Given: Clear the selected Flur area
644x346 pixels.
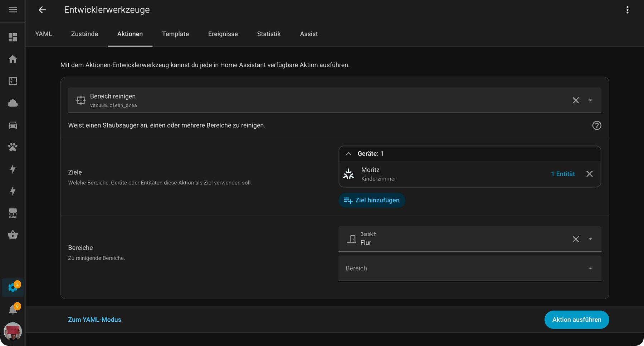Looking at the screenshot, I should click(575, 239).
